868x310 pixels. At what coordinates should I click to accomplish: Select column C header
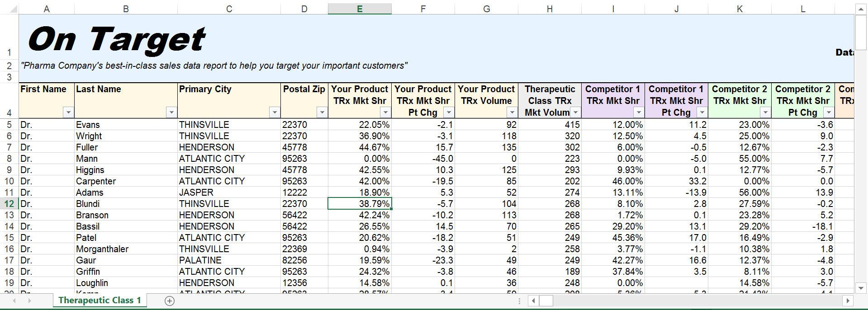[x=229, y=9]
